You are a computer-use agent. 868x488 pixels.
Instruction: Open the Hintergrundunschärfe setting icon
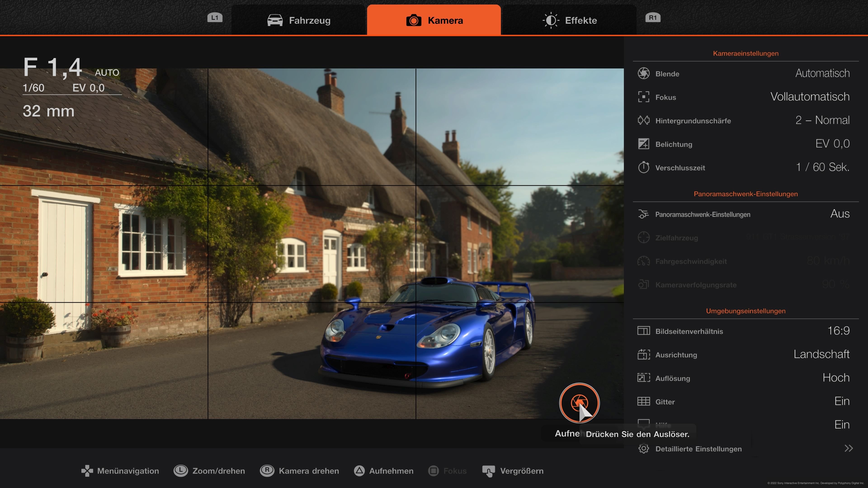644,120
